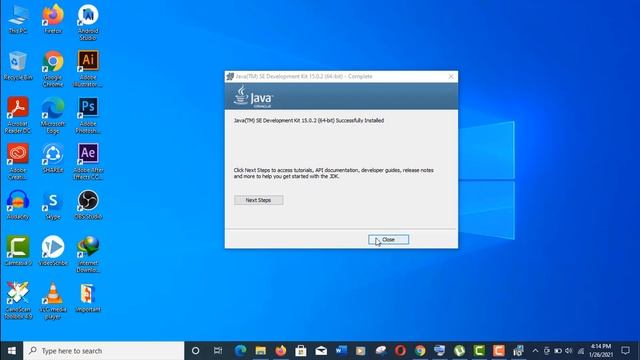The image size is (640, 360).
Task: Open Microsoft Word from the taskbar
Action: click(341, 351)
